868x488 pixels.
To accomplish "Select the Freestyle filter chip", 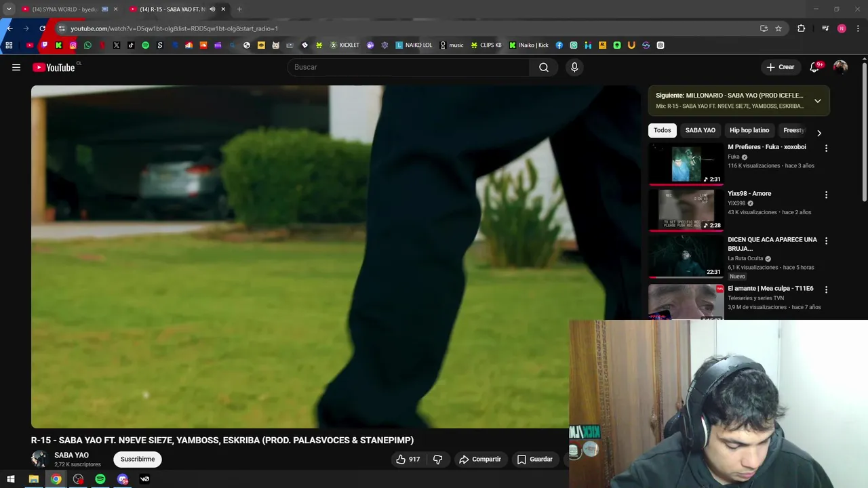I will [x=793, y=130].
